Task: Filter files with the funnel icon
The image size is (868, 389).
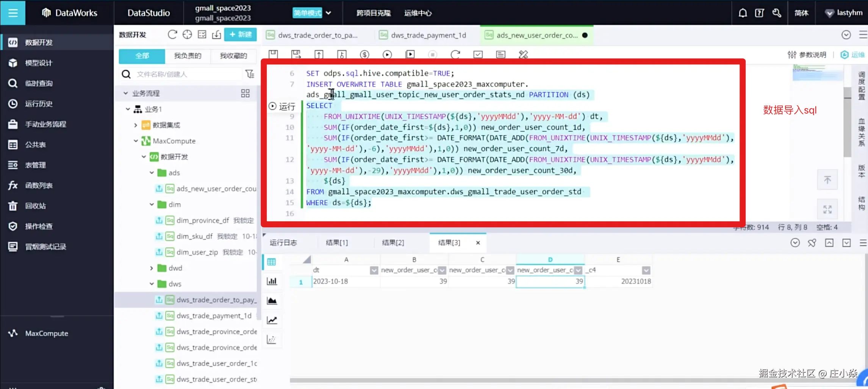Action: (250, 74)
